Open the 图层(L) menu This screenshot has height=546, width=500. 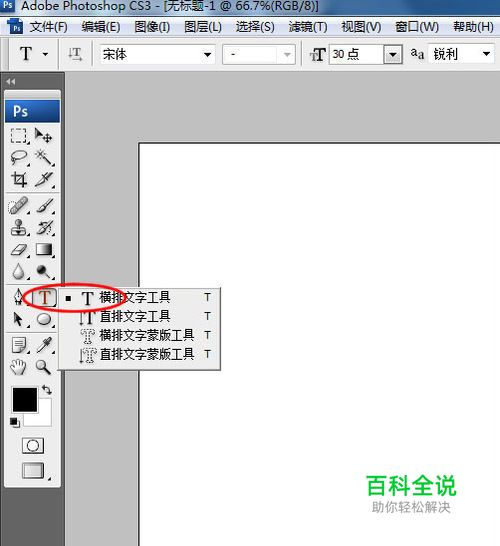tap(203, 26)
